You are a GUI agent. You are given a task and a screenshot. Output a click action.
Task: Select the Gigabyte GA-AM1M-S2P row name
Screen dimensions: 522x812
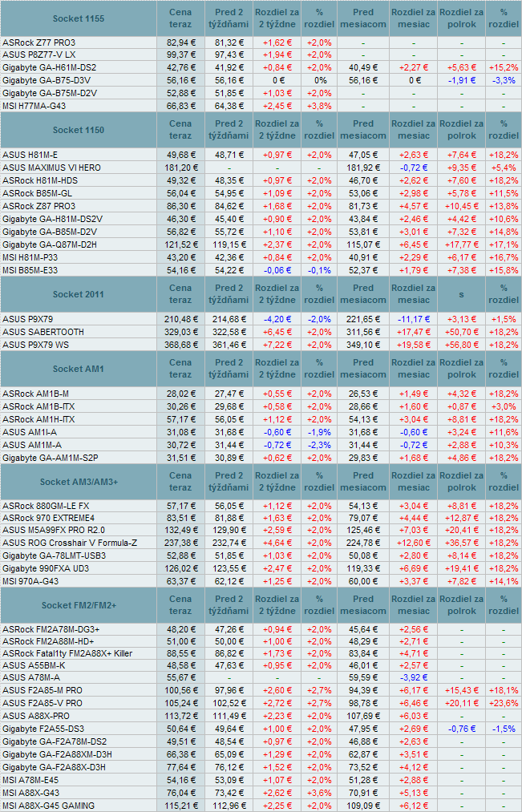click(51, 457)
